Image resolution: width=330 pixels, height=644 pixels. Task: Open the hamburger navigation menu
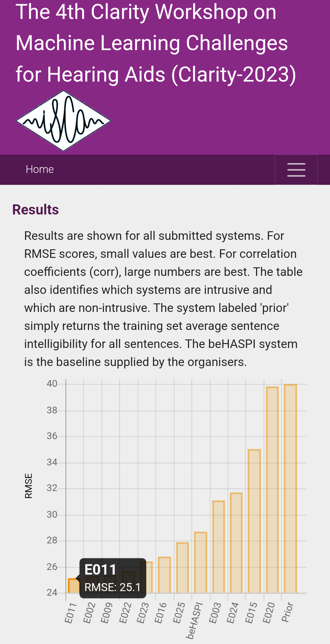(296, 169)
